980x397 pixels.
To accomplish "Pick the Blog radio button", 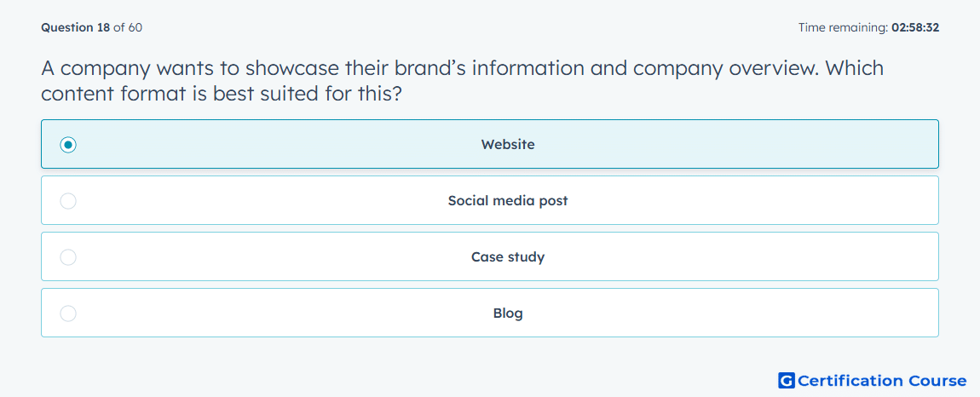I will tap(68, 314).
